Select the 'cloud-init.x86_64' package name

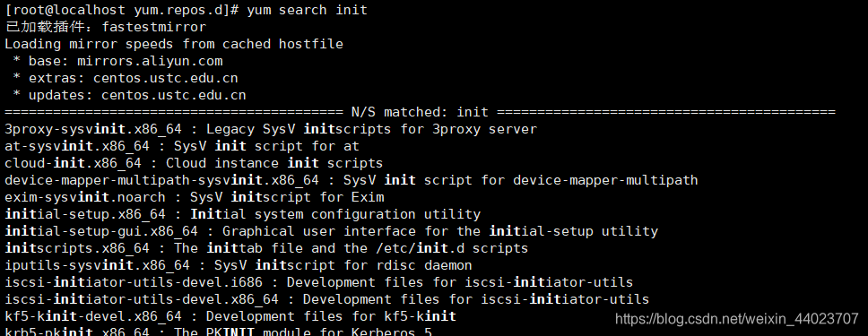[x=73, y=163]
